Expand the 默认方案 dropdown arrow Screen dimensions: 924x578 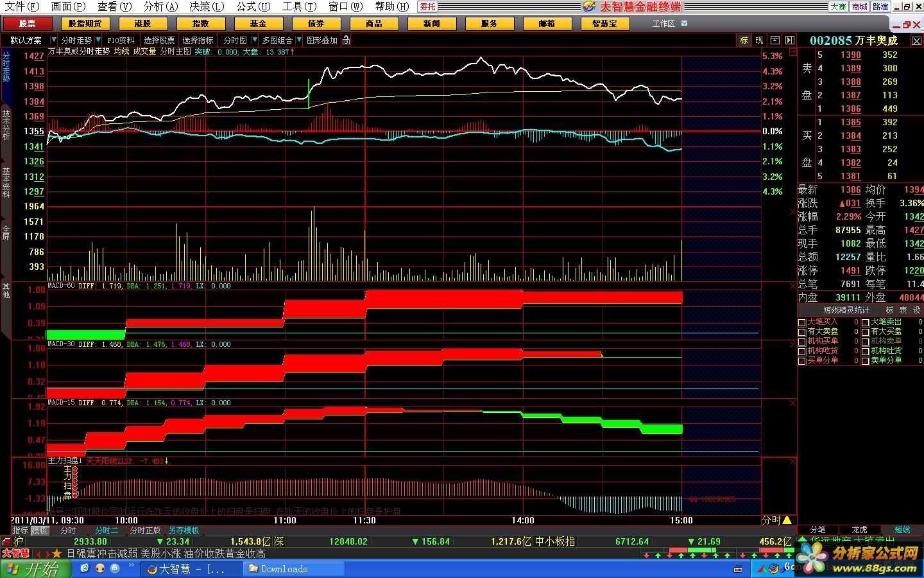click(53, 40)
